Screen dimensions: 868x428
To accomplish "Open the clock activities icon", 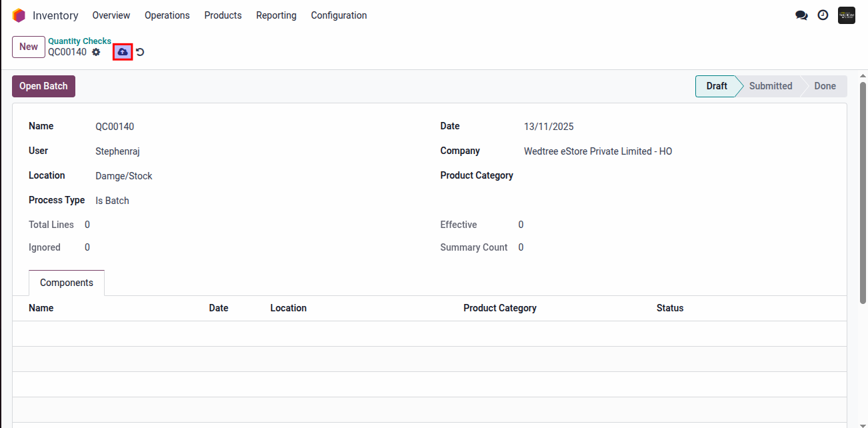I will (x=823, y=15).
